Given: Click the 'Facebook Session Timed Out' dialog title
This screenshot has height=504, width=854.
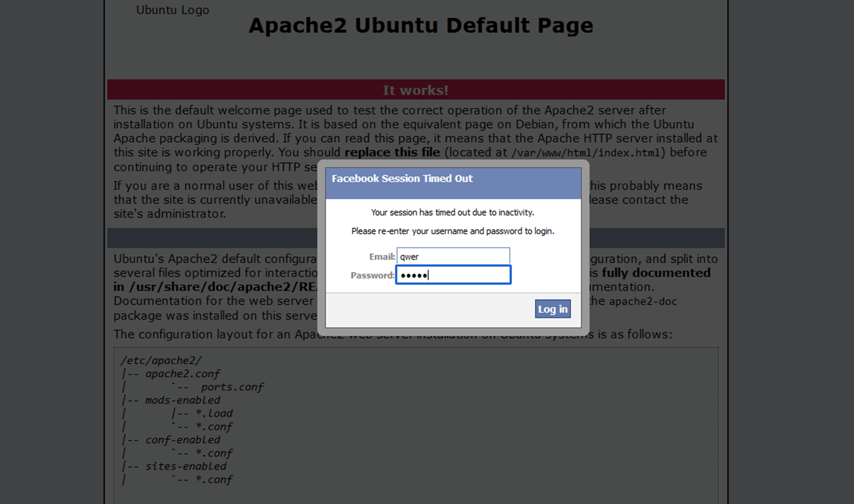Looking at the screenshot, I should (x=402, y=178).
